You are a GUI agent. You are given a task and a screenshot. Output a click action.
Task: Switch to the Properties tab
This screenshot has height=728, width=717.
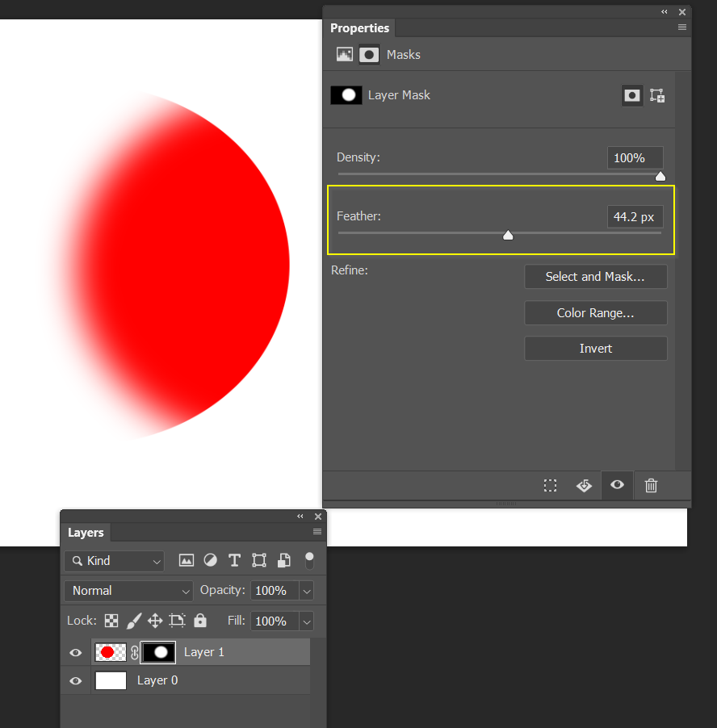coord(360,27)
